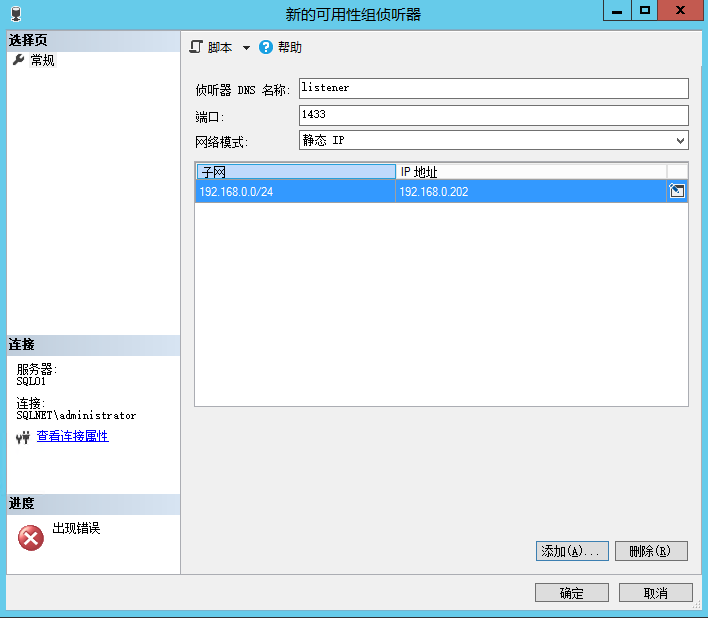
Task: Close the listener dialog with red X
Action: click(x=680, y=10)
